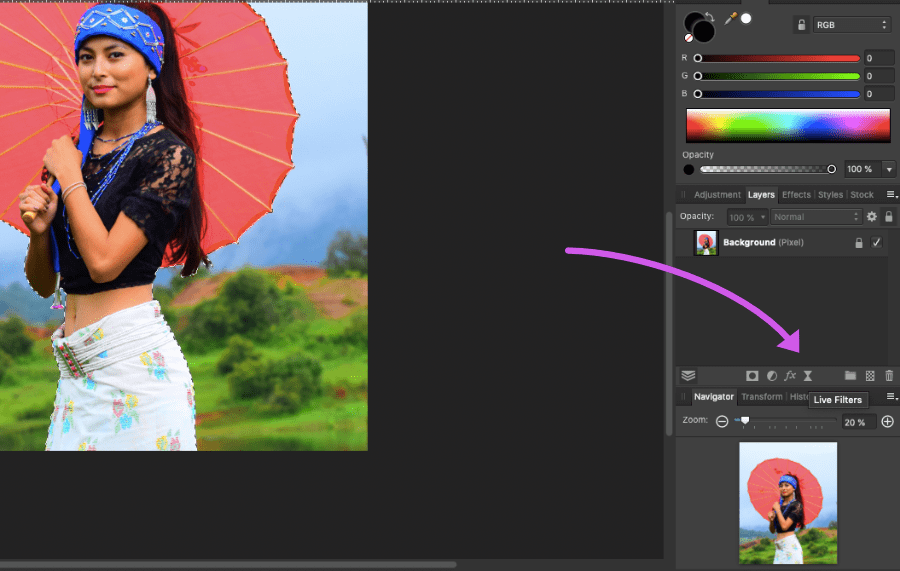
Task: Switch to the Transform tab
Action: click(762, 397)
